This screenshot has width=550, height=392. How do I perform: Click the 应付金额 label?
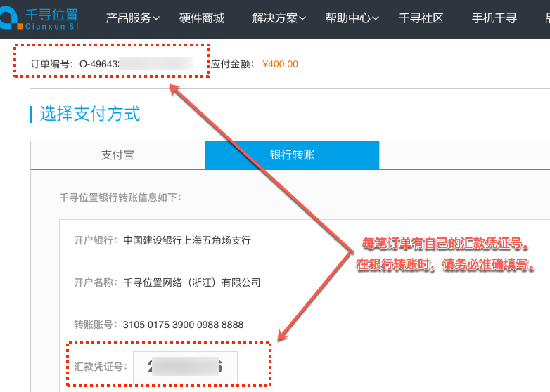(233, 64)
